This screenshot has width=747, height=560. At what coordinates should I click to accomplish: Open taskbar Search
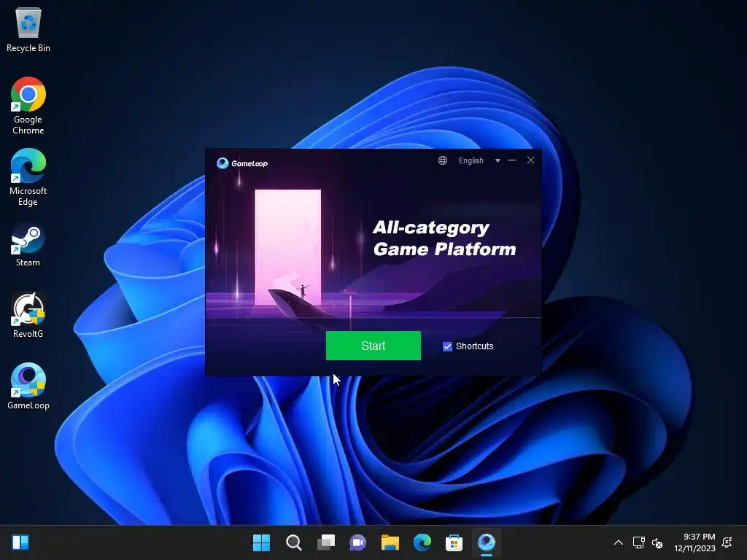293,542
